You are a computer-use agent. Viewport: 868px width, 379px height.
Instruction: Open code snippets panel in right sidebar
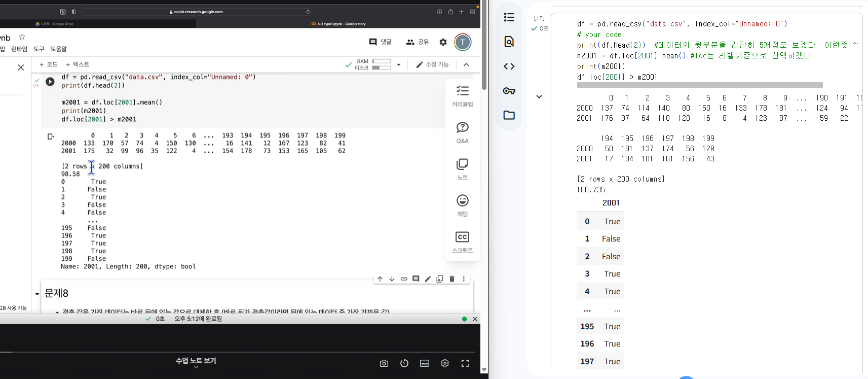pyautogui.click(x=509, y=66)
